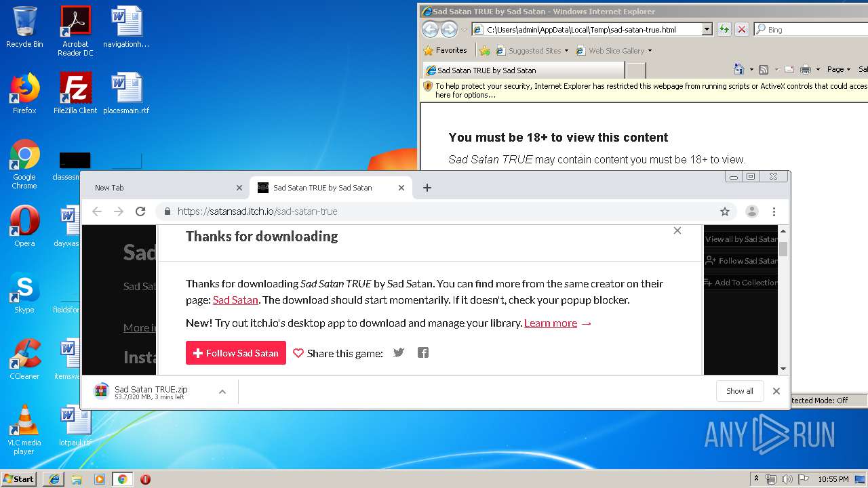
Task: Show hidden tray icons arrow
Action: coord(756,479)
